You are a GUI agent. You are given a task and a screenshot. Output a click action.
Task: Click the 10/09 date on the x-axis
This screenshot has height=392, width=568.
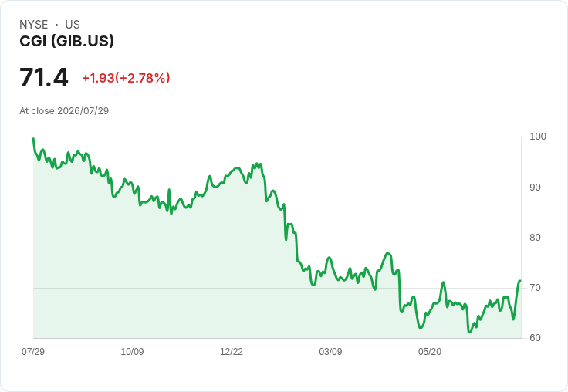click(132, 351)
